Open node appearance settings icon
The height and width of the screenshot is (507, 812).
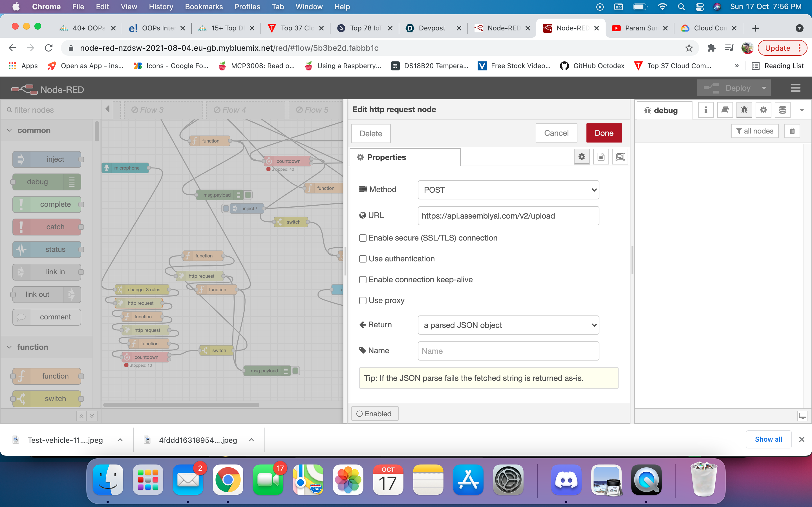click(x=620, y=157)
